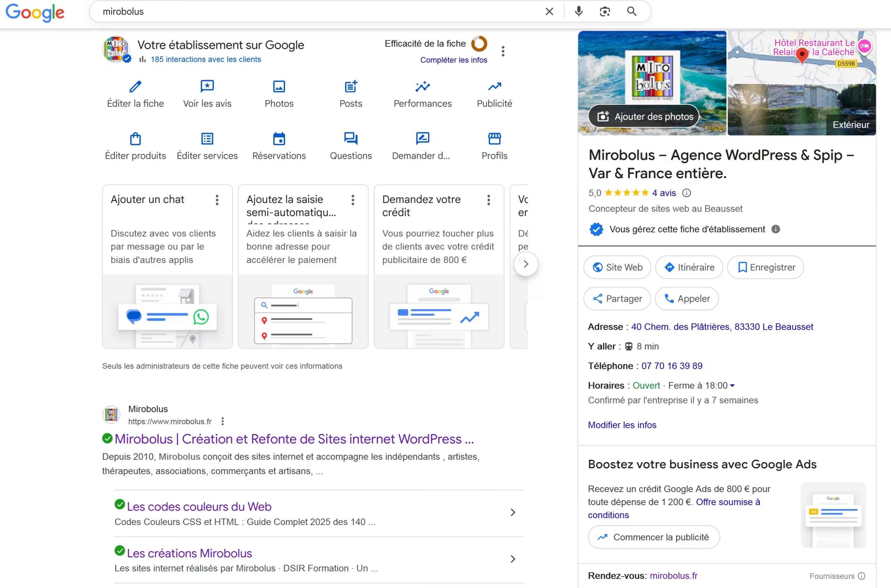Open the establishment panel three-dot menu
The image size is (891, 588).
(x=503, y=51)
